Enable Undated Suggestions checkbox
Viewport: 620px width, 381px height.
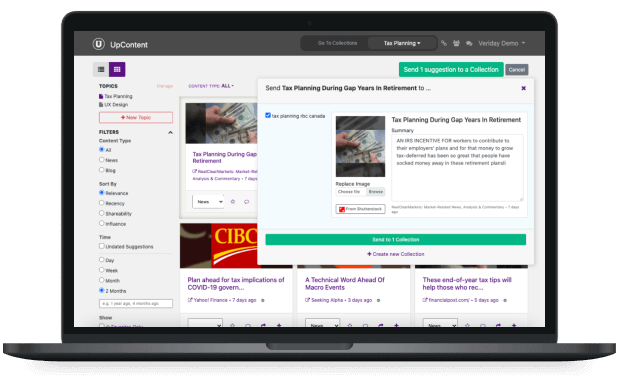(x=102, y=246)
